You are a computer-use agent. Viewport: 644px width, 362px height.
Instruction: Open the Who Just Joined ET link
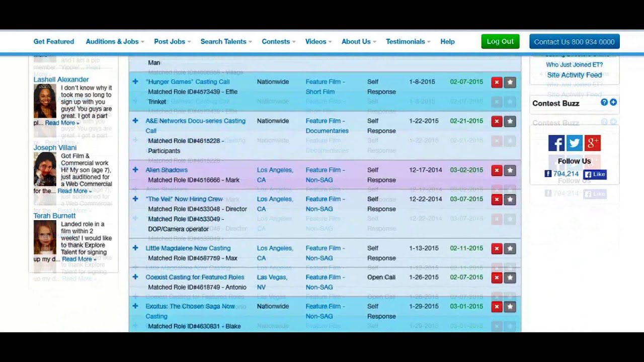pyautogui.click(x=574, y=65)
